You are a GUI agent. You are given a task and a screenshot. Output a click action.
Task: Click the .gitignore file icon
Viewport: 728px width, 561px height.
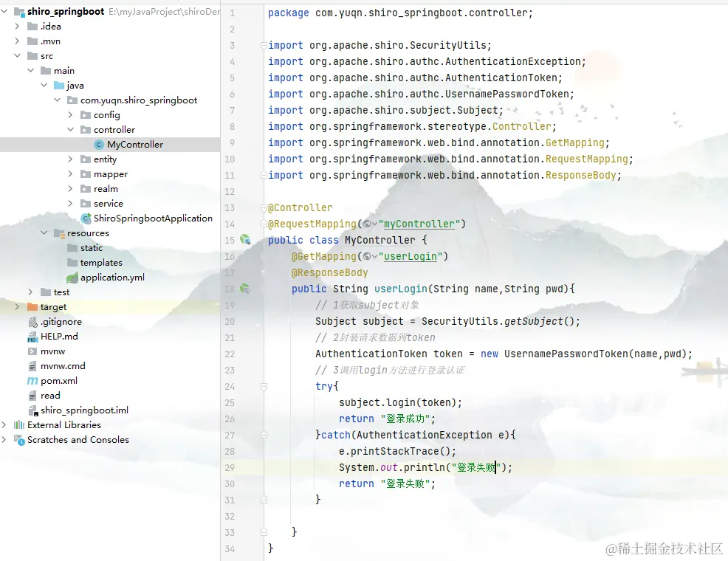pyautogui.click(x=32, y=322)
